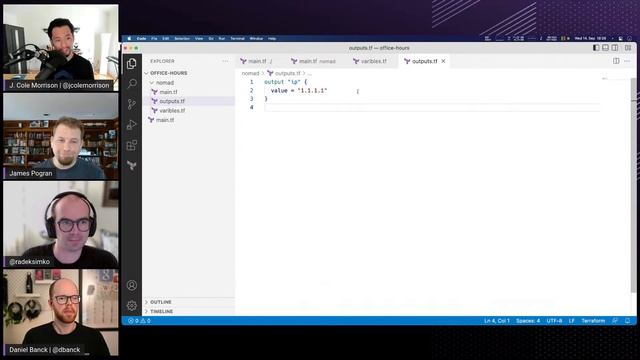Switch to the first main.tf tab

pos(256,61)
